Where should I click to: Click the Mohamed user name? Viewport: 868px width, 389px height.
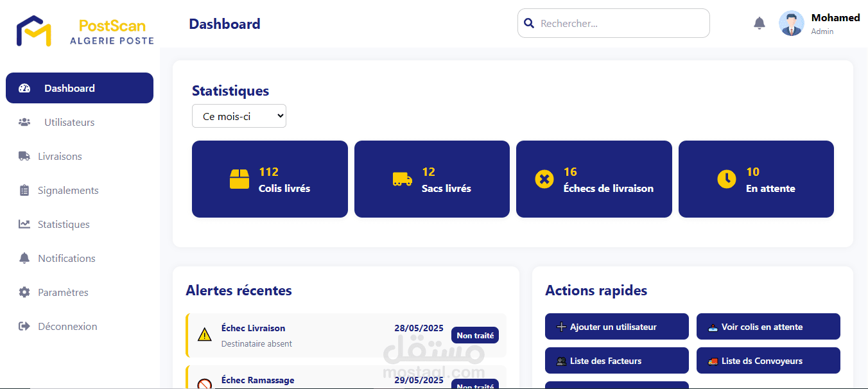click(835, 18)
